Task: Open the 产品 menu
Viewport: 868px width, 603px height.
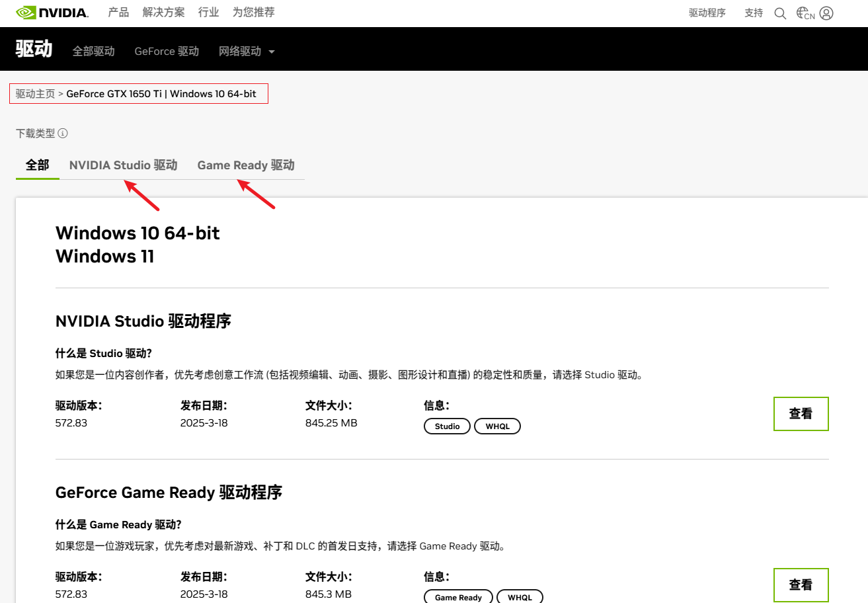Action: click(x=118, y=13)
